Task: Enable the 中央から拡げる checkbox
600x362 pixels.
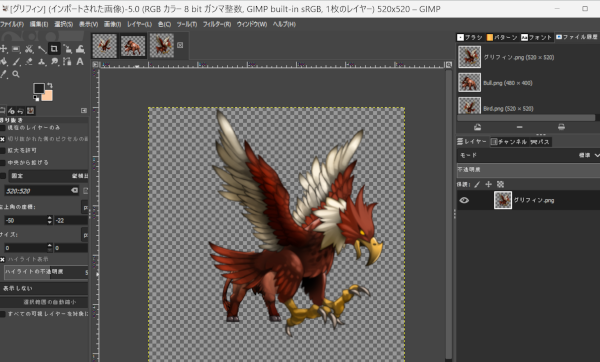Action: coord(3,163)
